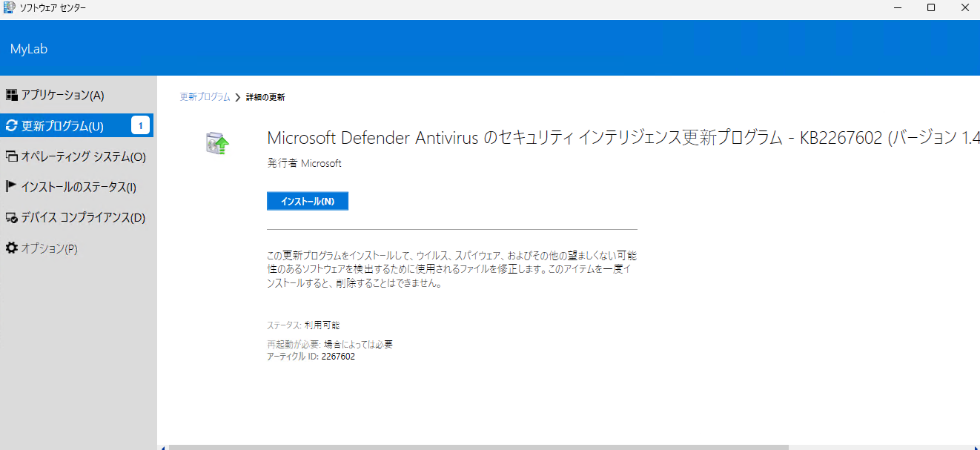This screenshot has width=980, height=450.
Task: Click the breadcrumb chevron separator
Action: pos(238,97)
